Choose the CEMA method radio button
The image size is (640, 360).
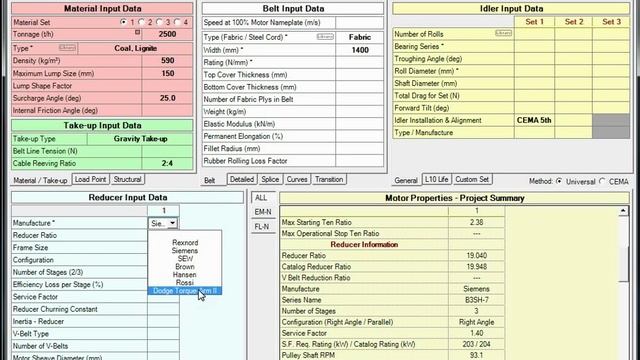tap(602, 181)
